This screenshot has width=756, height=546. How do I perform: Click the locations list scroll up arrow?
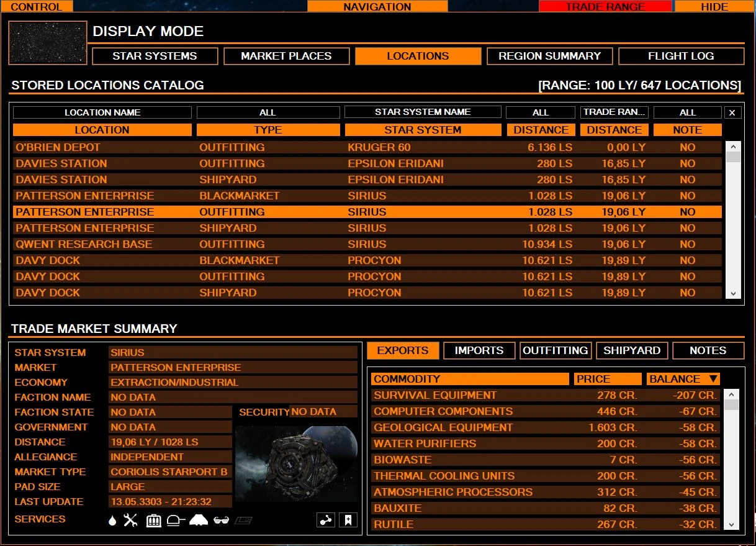click(733, 147)
